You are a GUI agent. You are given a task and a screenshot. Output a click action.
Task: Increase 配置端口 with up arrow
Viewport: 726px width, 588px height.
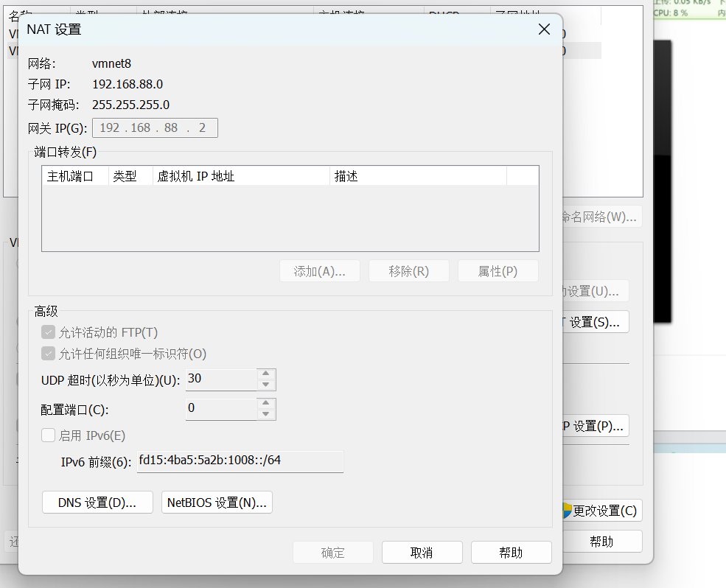click(266, 403)
